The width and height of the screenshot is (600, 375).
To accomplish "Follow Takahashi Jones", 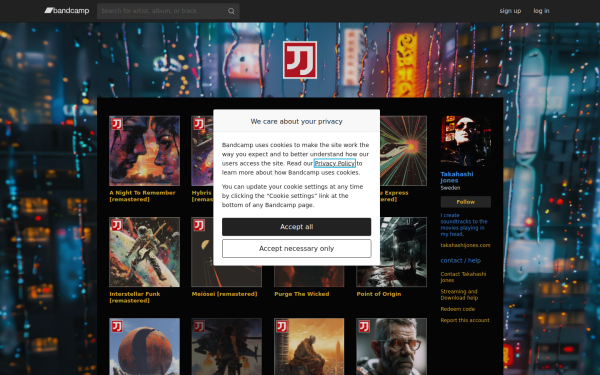I will 466,202.
